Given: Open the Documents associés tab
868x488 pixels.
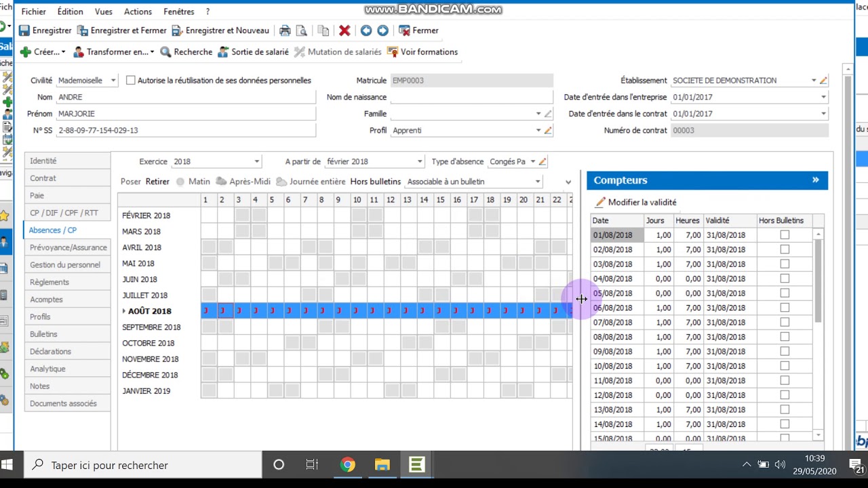Looking at the screenshot, I should tap(67, 403).
